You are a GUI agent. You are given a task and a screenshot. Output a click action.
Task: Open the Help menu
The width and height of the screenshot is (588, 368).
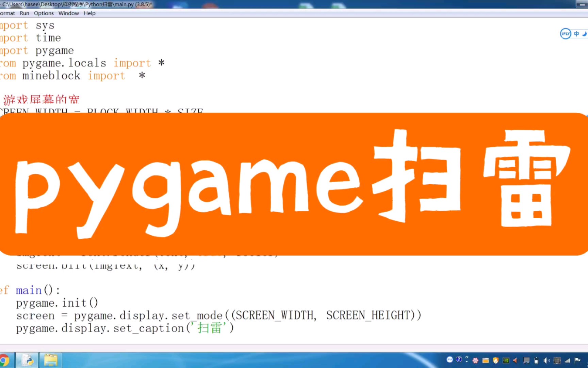point(89,13)
